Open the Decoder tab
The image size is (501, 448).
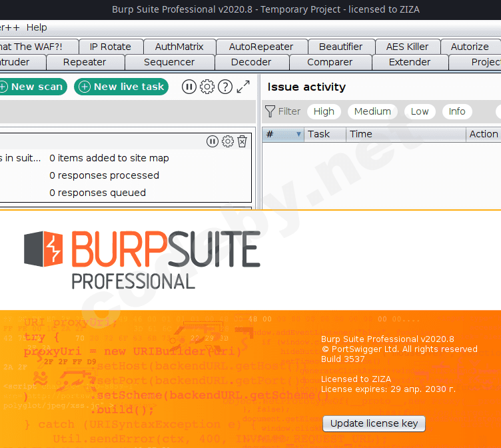pyautogui.click(x=251, y=62)
